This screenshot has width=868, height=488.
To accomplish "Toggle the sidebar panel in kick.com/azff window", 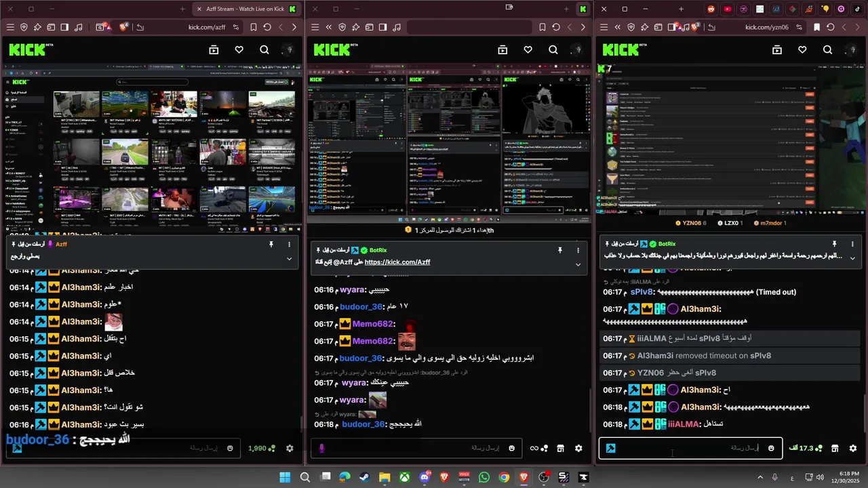I will pyautogui.click(x=64, y=27).
